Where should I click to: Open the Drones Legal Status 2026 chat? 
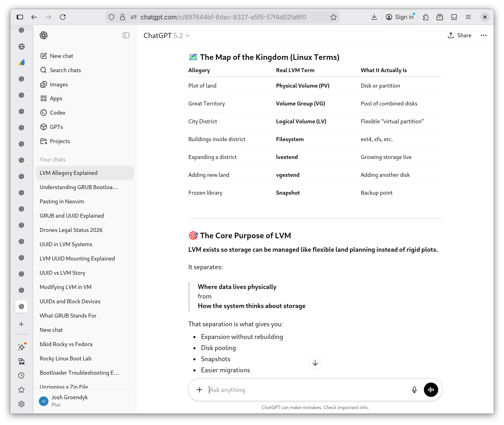tap(71, 230)
